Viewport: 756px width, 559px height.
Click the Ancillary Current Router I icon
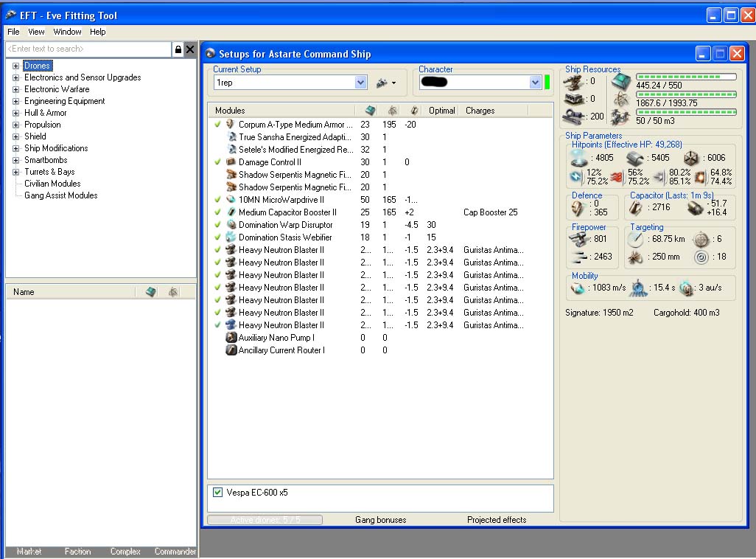tap(231, 350)
